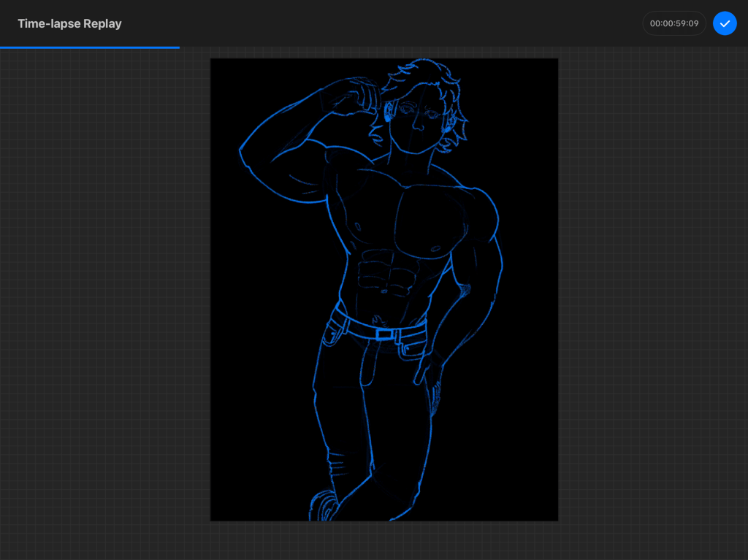Viewport: 748px width, 560px height.
Task: Click the shoe at the canvas bottom
Action: pyautogui.click(x=322, y=506)
